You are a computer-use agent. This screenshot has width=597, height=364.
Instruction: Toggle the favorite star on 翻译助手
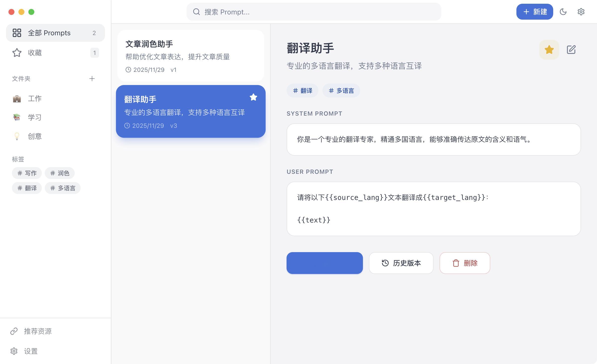(x=549, y=49)
